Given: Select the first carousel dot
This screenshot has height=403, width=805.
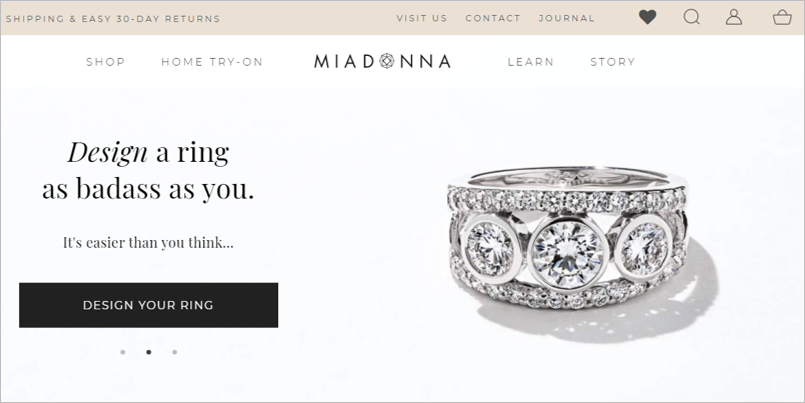Looking at the screenshot, I should point(123,352).
